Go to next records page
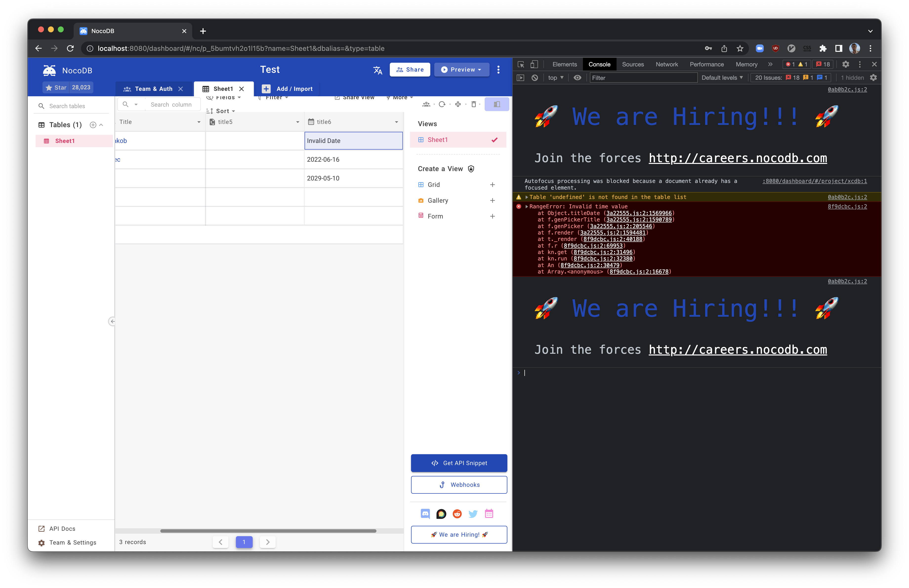The height and width of the screenshot is (588, 909). 267,542
